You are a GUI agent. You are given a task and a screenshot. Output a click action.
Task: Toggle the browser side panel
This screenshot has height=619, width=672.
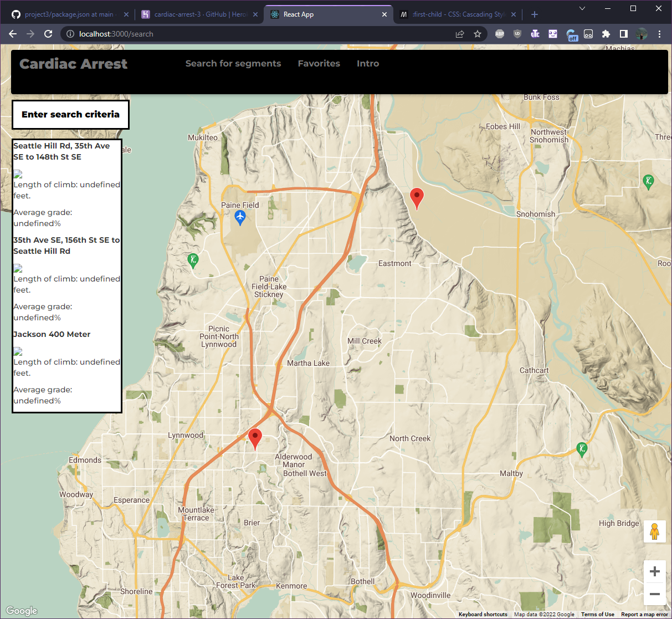[x=624, y=34]
